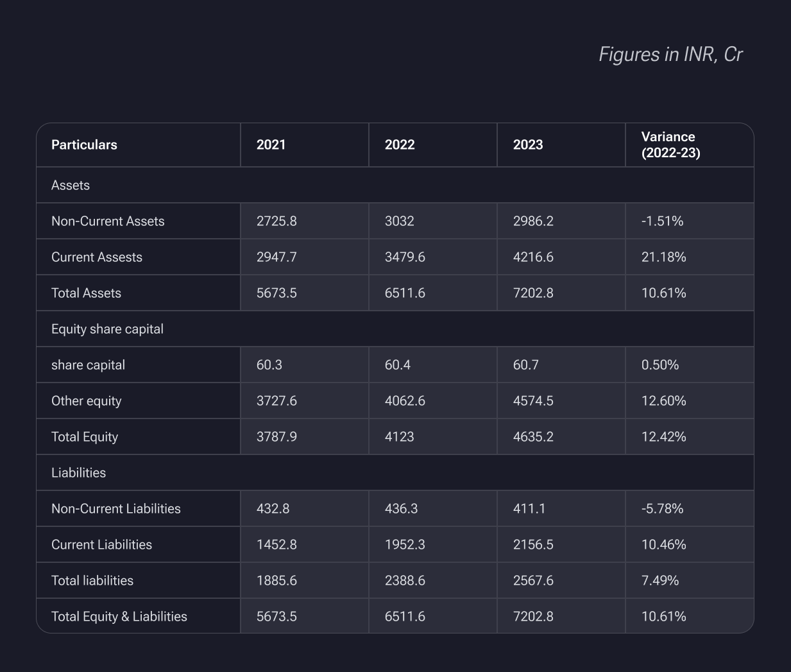Select the Equity share capital section row
The width and height of the screenshot is (791, 672).
point(107,329)
